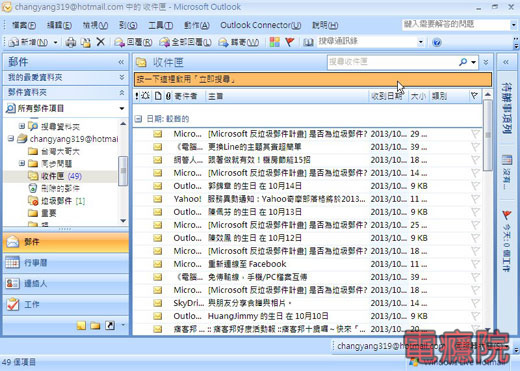Collapse the changyang319@hotmail account node

pyautogui.click(x=11, y=138)
